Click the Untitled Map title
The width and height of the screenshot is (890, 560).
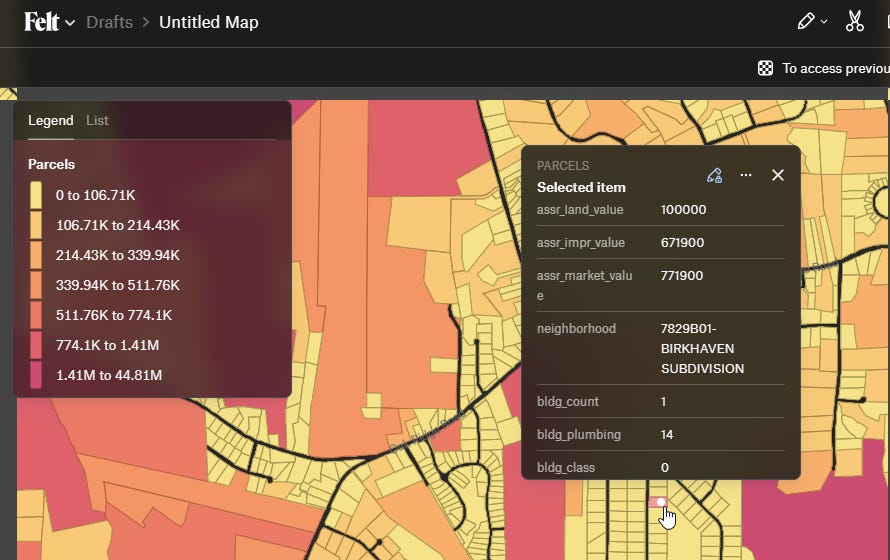[209, 22]
